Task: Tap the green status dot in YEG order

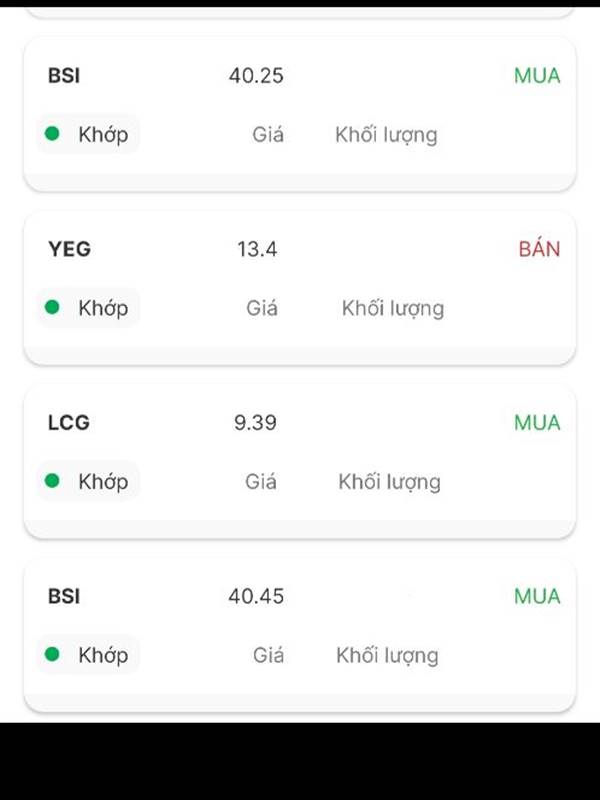Action: pos(52,307)
